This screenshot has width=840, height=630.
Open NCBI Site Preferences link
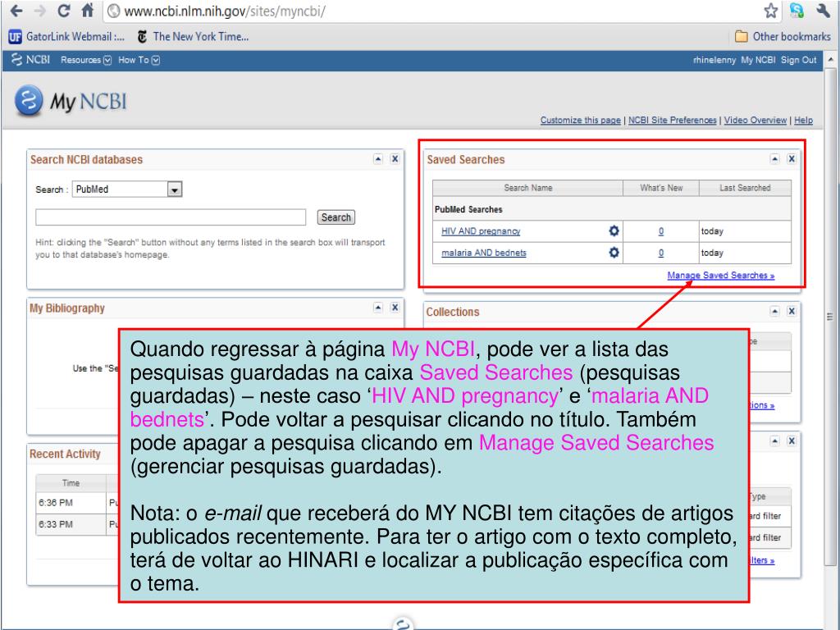pyautogui.click(x=673, y=120)
